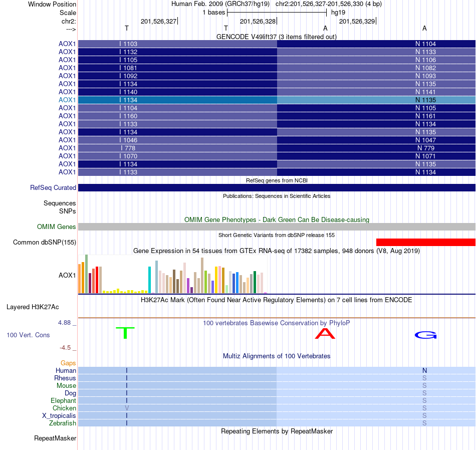
Task: Open the H3K27Ac Mark track title
Action: [276, 300]
